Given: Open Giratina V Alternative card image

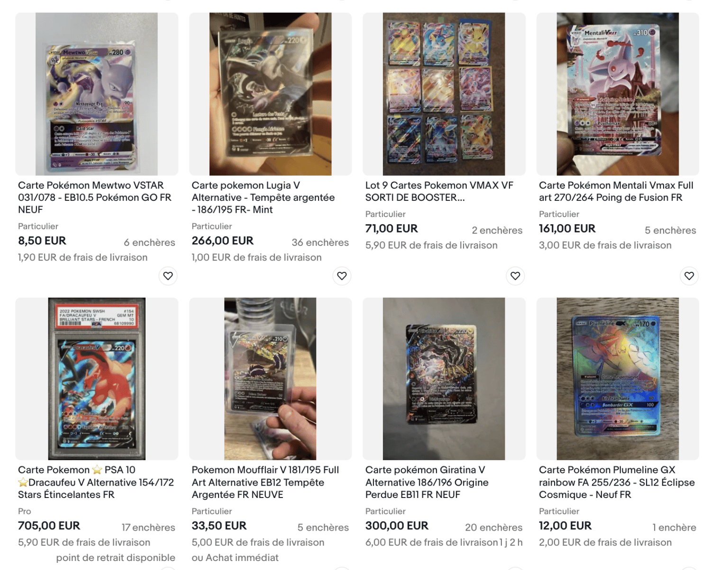Looking at the screenshot, I should tap(444, 379).
